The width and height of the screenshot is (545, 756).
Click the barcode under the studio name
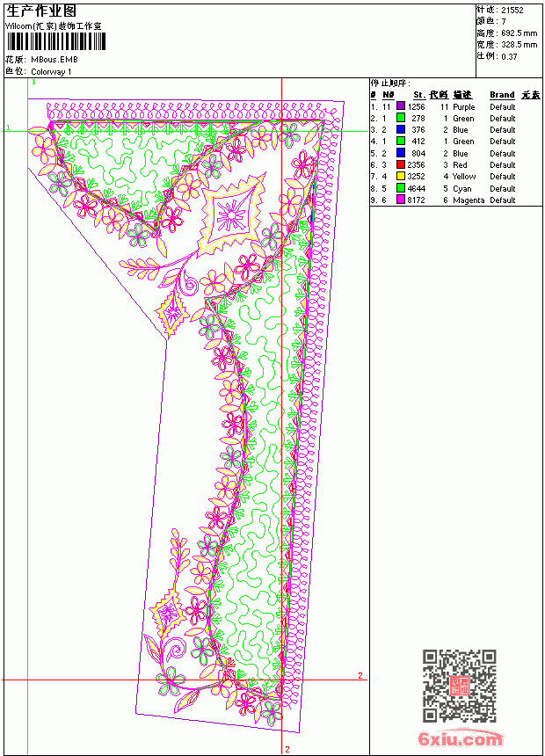[55, 41]
